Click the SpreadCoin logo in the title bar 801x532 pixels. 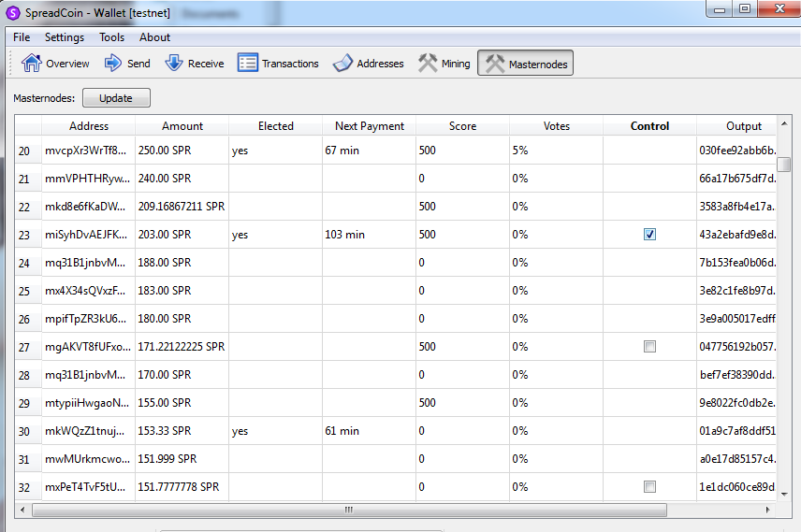click(13, 13)
